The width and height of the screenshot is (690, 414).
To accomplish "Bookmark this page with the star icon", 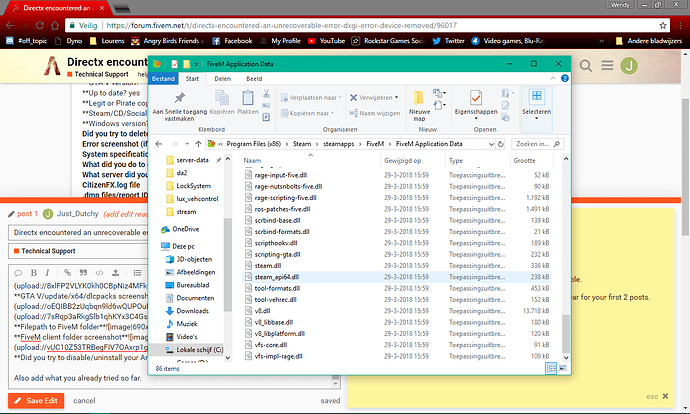I will click(x=663, y=26).
